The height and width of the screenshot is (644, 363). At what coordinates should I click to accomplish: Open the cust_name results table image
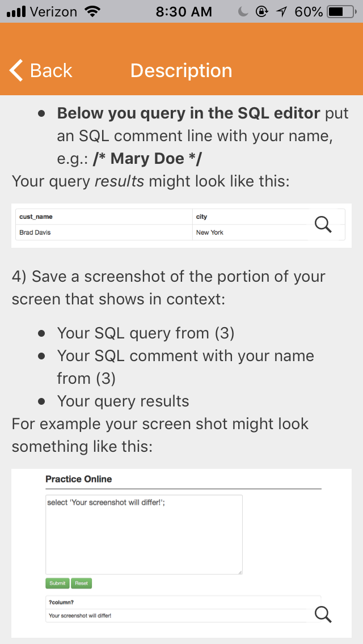click(x=181, y=225)
